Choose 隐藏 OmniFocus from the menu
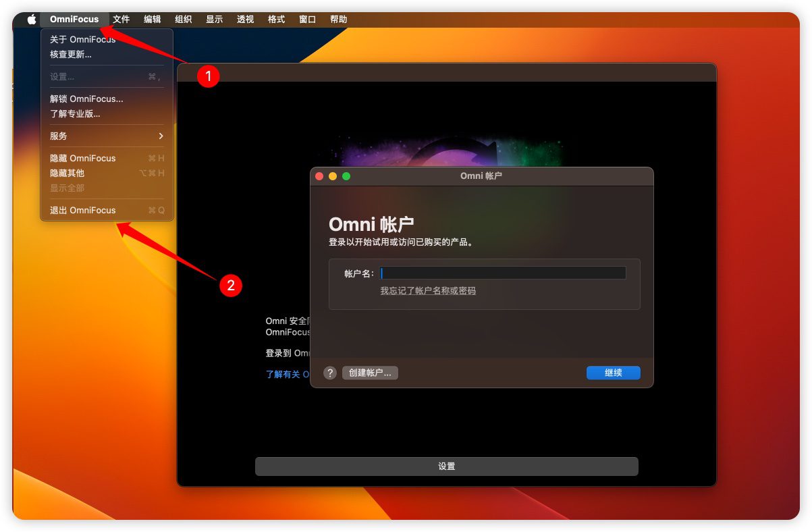Image resolution: width=812 pixels, height=532 pixels. pos(82,159)
